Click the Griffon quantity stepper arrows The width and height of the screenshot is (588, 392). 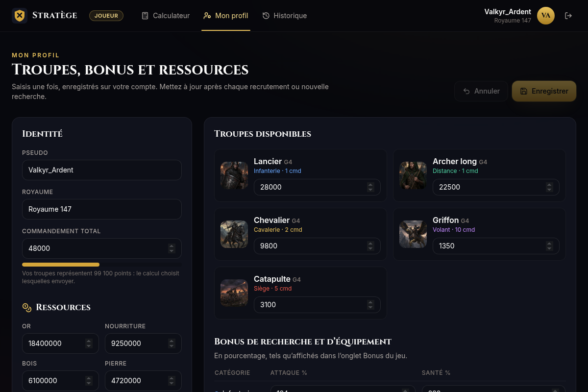549,246
